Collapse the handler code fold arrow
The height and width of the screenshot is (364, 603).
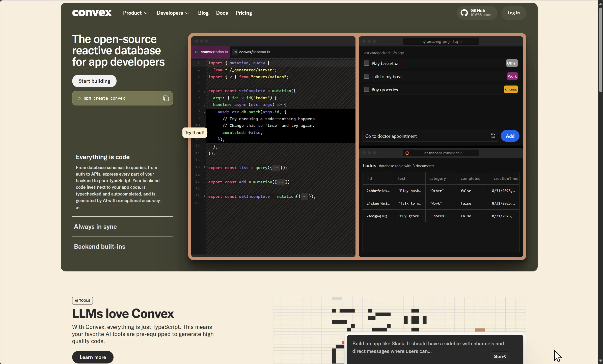(x=205, y=105)
